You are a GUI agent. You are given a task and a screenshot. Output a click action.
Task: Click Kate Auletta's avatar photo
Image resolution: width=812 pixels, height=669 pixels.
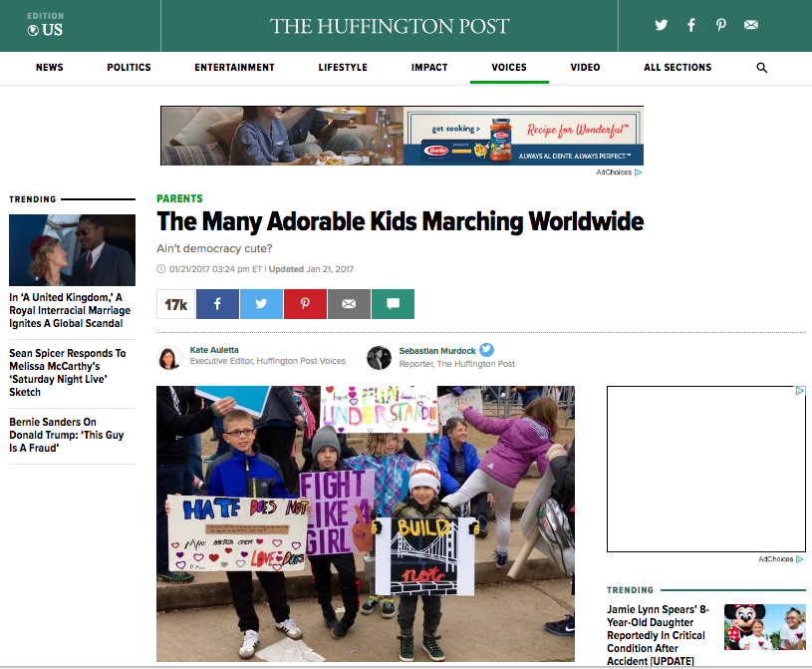pos(169,358)
